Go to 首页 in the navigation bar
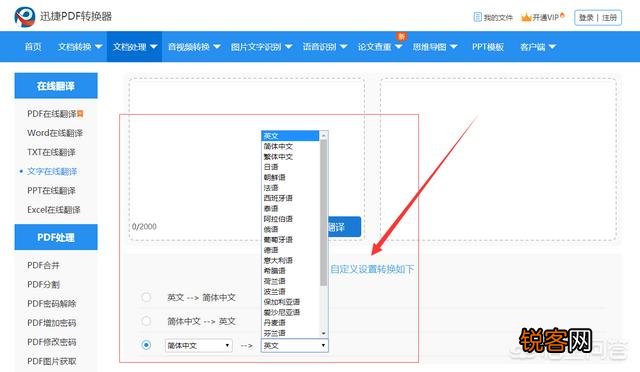The image size is (640, 372). [x=33, y=47]
